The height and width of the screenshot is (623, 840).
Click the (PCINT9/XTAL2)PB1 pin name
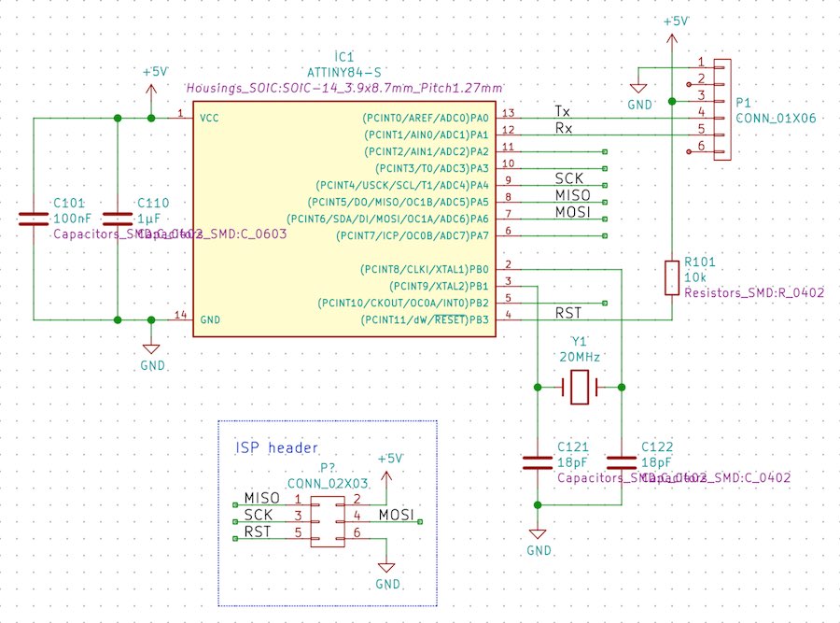(439, 287)
